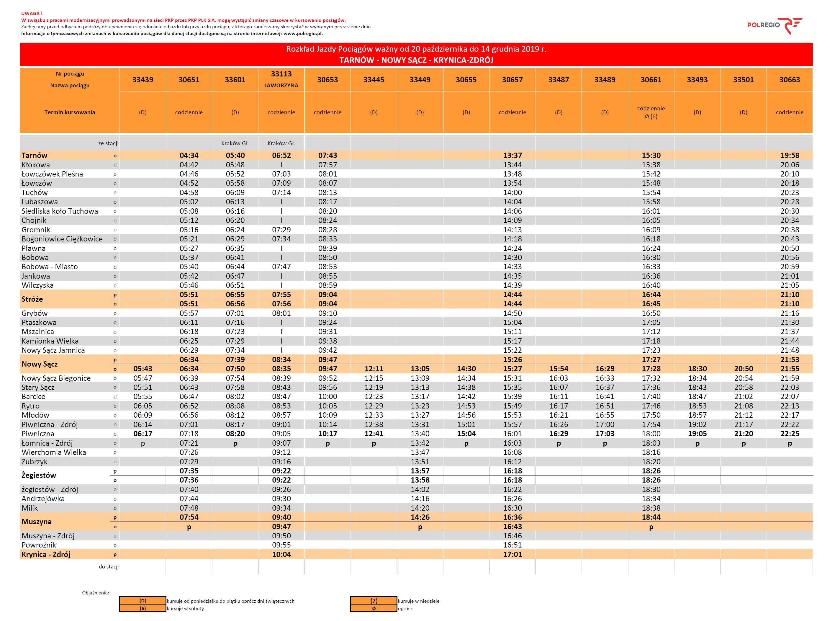Click the Muszyna station label
Image resolution: width=840 pixels, height=621 pixels.
pos(37,521)
